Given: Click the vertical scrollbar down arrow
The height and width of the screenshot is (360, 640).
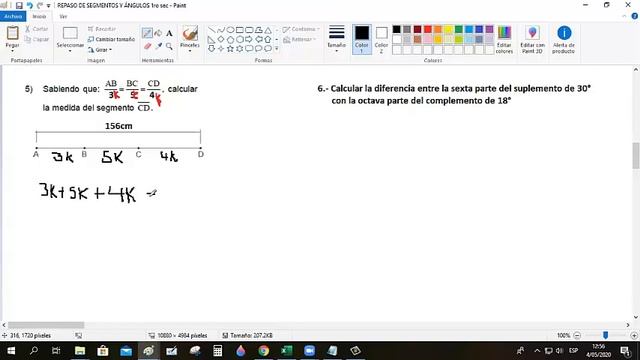Looking at the screenshot, I should coord(636,317).
